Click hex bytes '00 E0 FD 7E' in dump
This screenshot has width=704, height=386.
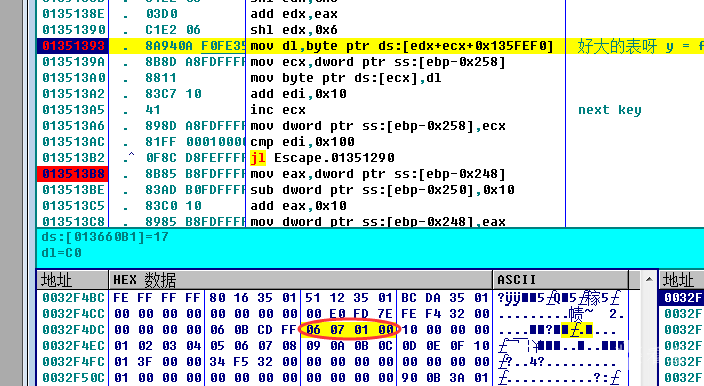(x=349, y=314)
